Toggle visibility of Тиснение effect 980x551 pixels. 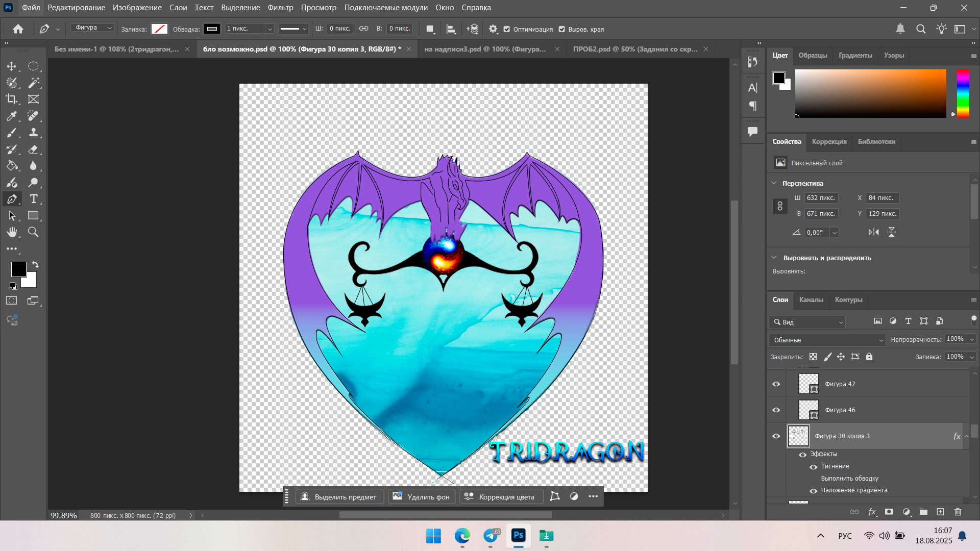pos(814,466)
